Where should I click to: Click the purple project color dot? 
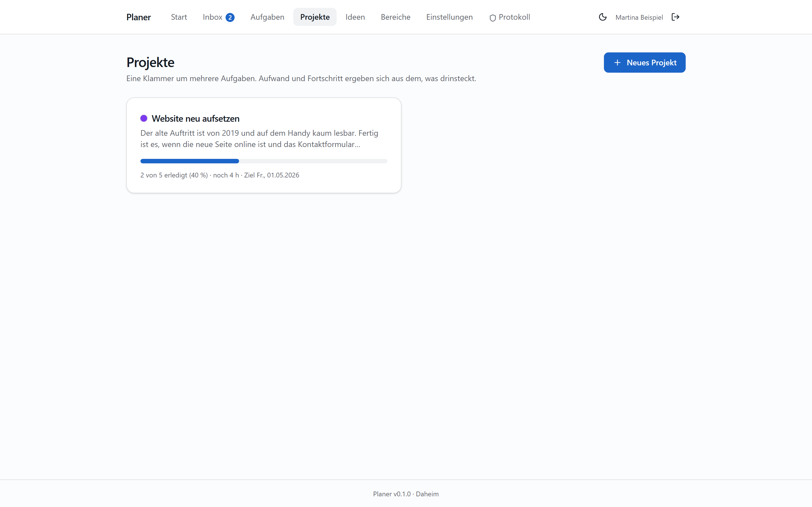tap(144, 118)
